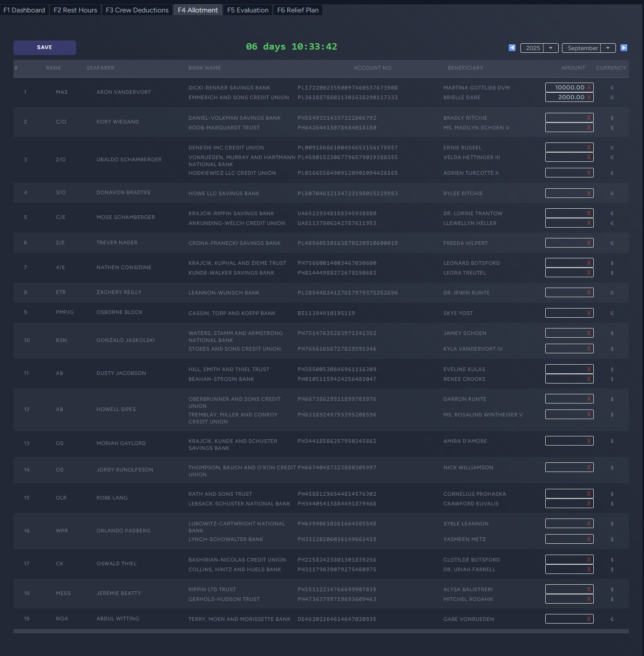Click red X in Gabe Vonrueden amount field
The width and height of the screenshot is (644, 656).
588,619
